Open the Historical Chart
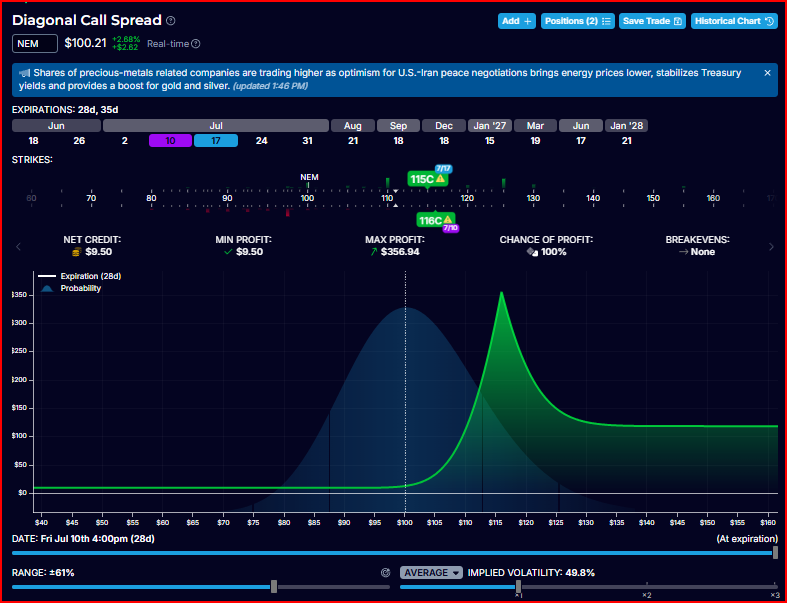 [x=734, y=21]
